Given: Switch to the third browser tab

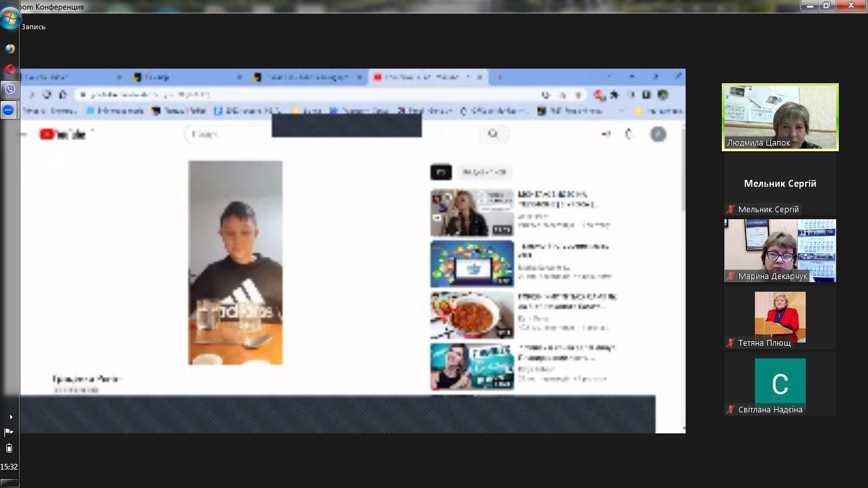Looking at the screenshot, I should point(308,77).
